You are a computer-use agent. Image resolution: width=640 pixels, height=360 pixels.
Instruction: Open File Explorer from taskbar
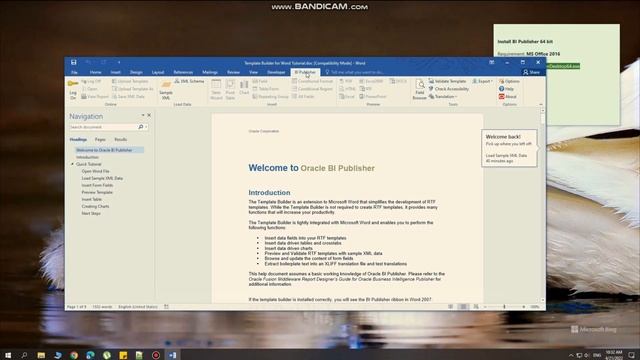pyautogui.click(x=41, y=355)
